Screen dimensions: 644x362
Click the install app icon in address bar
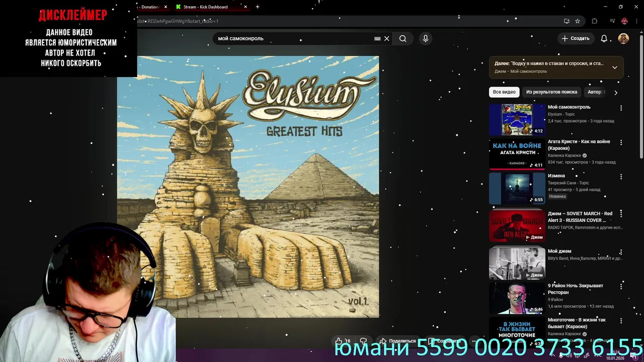point(567,21)
